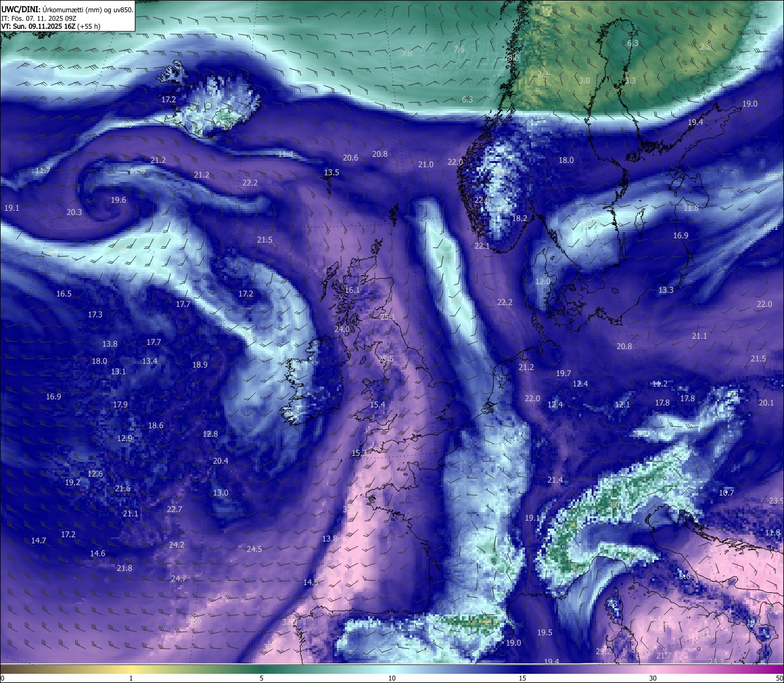This screenshot has height=683, width=784.
Task: Click the 24.5 value on the map
Action: click(x=254, y=549)
